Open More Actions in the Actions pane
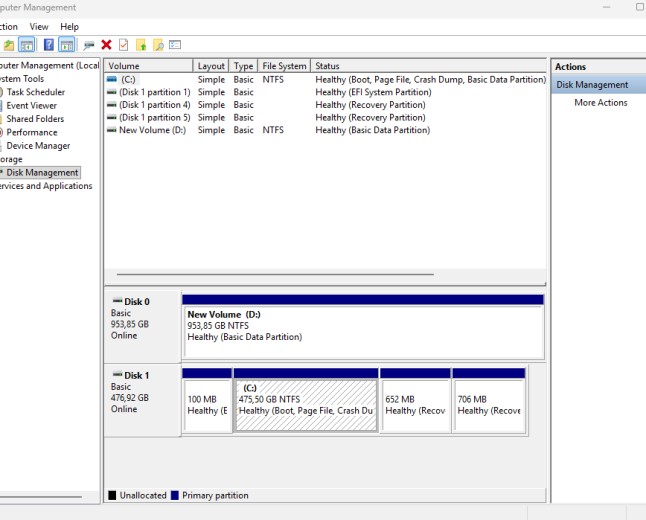The height and width of the screenshot is (520, 646). [x=601, y=103]
